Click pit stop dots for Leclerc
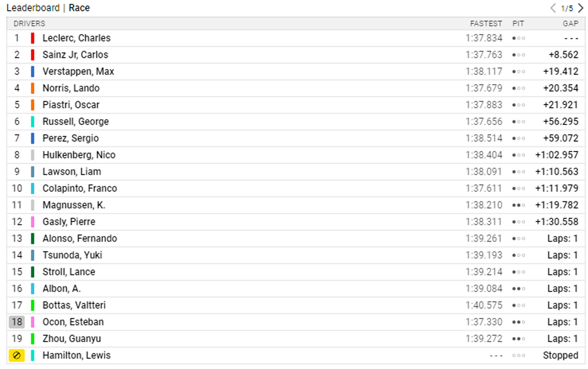The width and height of the screenshot is (588, 369). [x=518, y=38]
